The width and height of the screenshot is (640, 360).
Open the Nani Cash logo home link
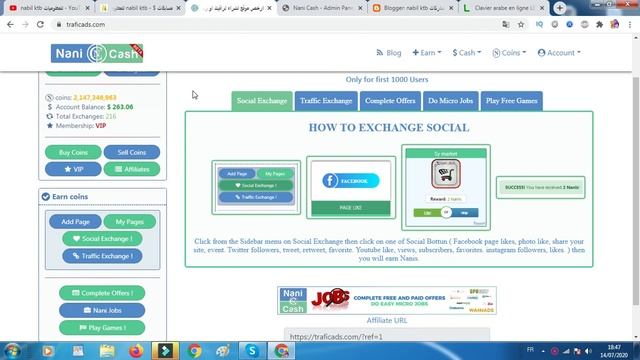(97, 53)
